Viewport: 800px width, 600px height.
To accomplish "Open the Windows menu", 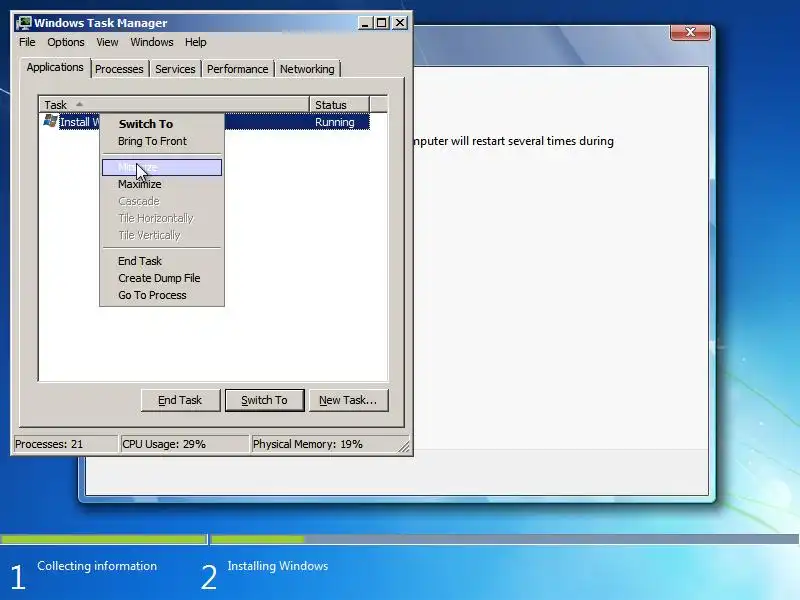I will (x=152, y=42).
